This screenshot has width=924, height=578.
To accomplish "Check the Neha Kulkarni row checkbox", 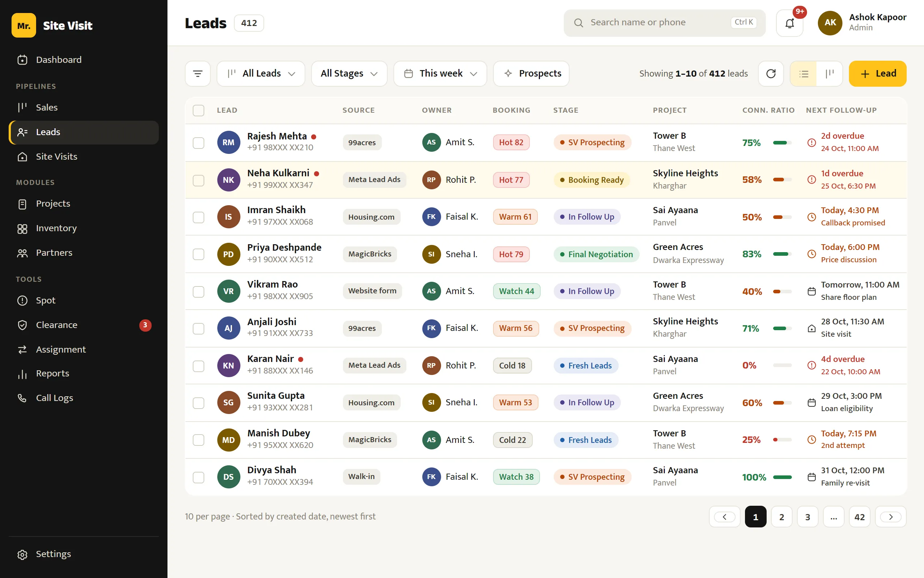I will [x=199, y=180].
